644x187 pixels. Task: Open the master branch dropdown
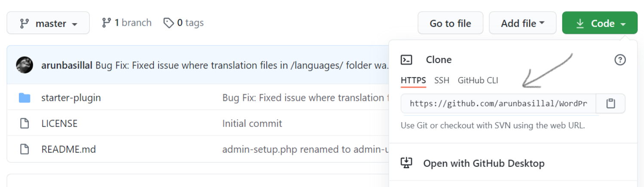(x=48, y=23)
